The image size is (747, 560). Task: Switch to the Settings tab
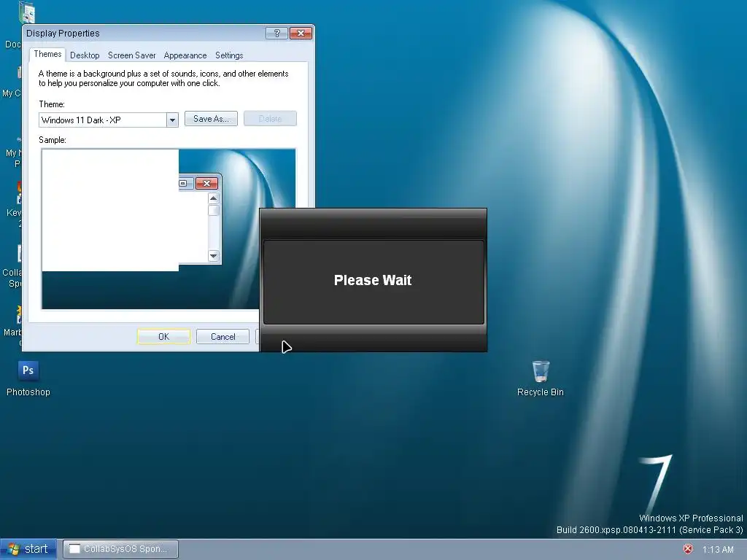(x=229, y=55)
